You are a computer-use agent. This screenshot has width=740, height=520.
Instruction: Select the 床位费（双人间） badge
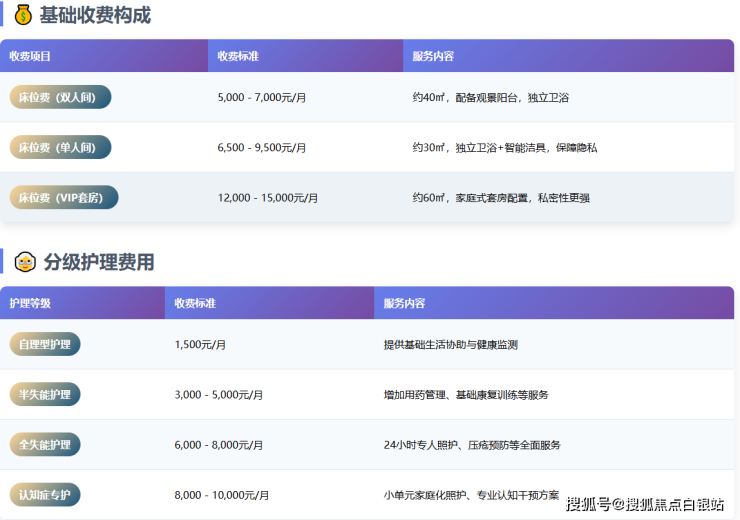click(60, 97)
